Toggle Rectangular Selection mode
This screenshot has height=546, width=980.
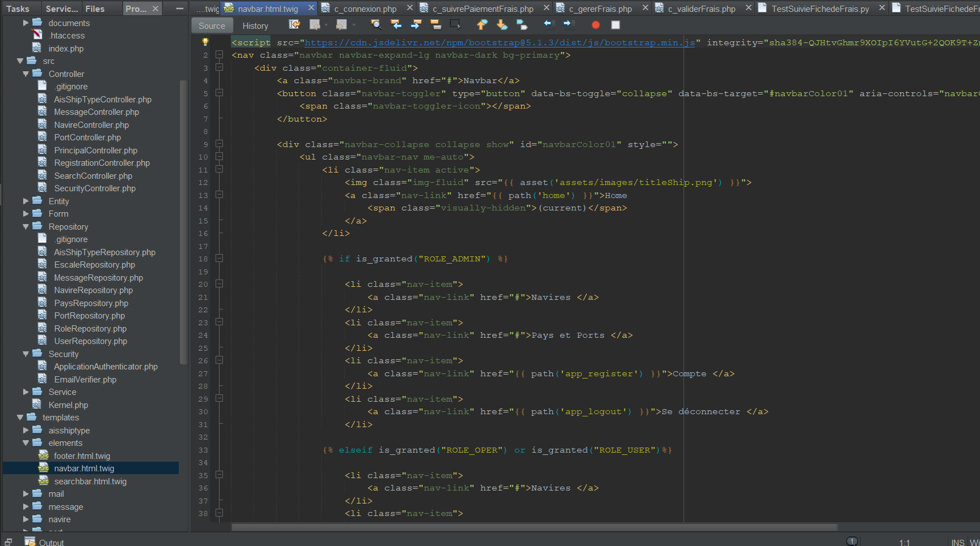click(455, 24)
